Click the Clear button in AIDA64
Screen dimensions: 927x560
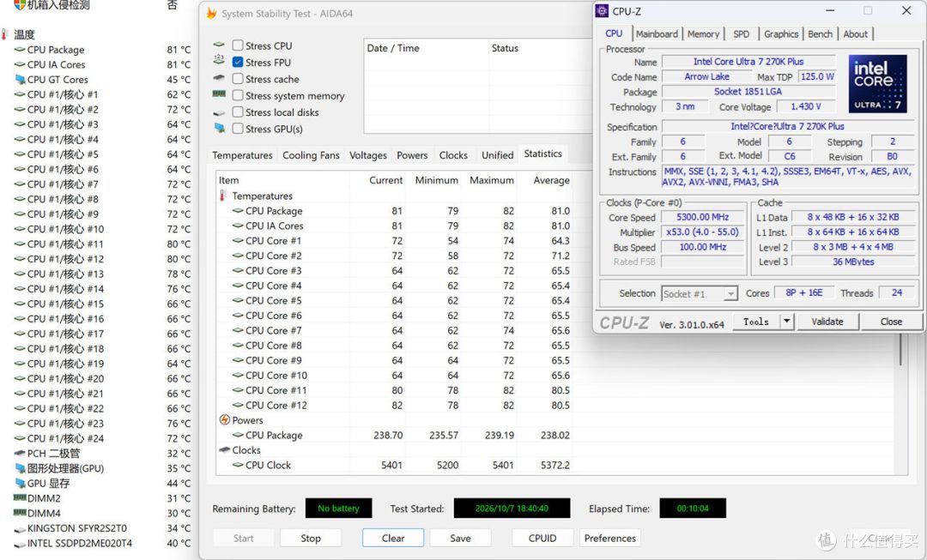[393, 539]
